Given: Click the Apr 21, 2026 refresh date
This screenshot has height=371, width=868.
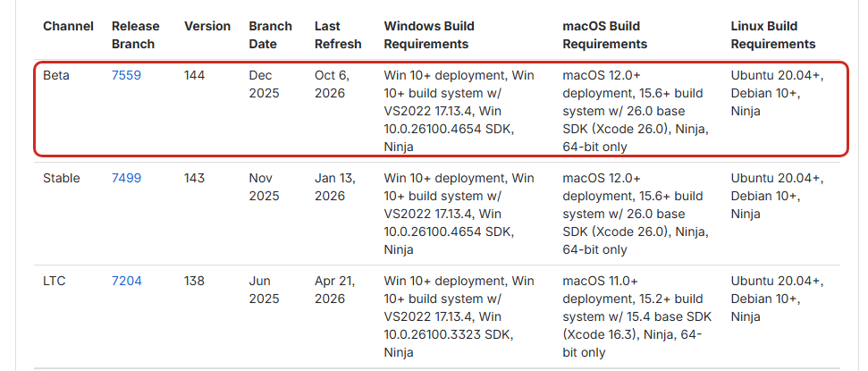Looking at the screenshot, I should coord(335,291).
